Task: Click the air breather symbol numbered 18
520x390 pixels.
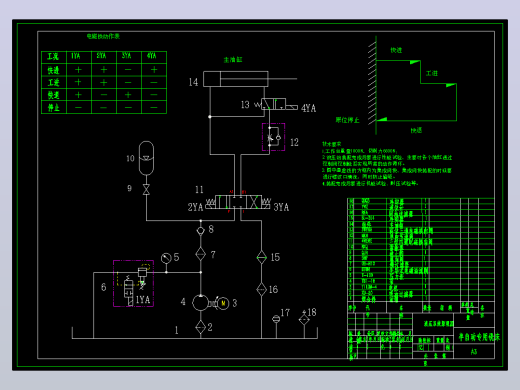Action: tap(304, 319)
